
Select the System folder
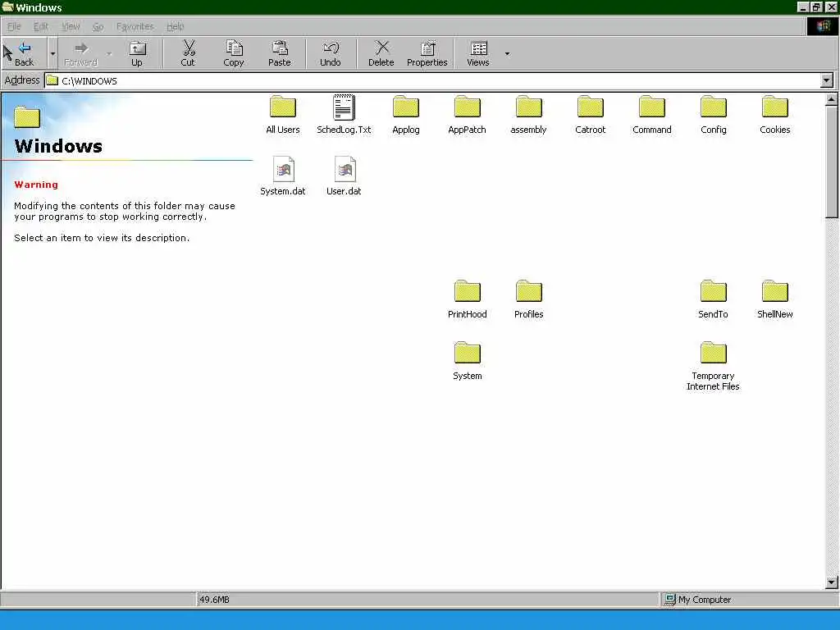tap(467, 361)
